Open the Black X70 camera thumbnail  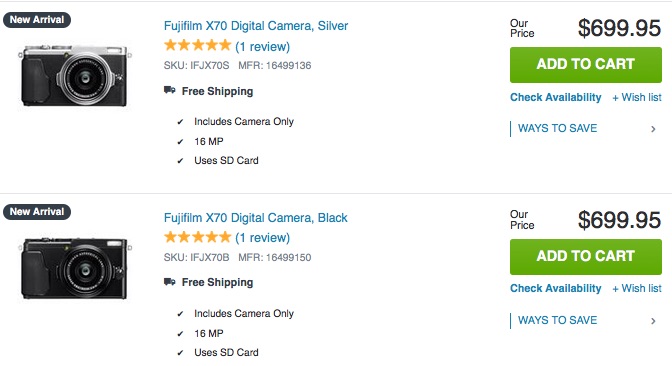click(75, 267)
